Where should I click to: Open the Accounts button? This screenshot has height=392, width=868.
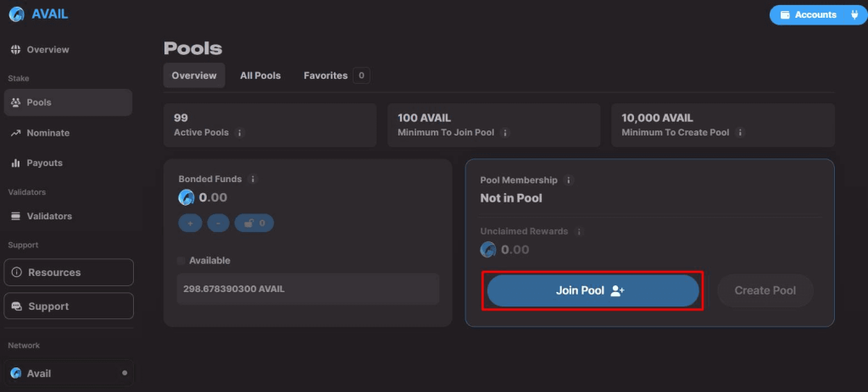(x=818, y=15)
